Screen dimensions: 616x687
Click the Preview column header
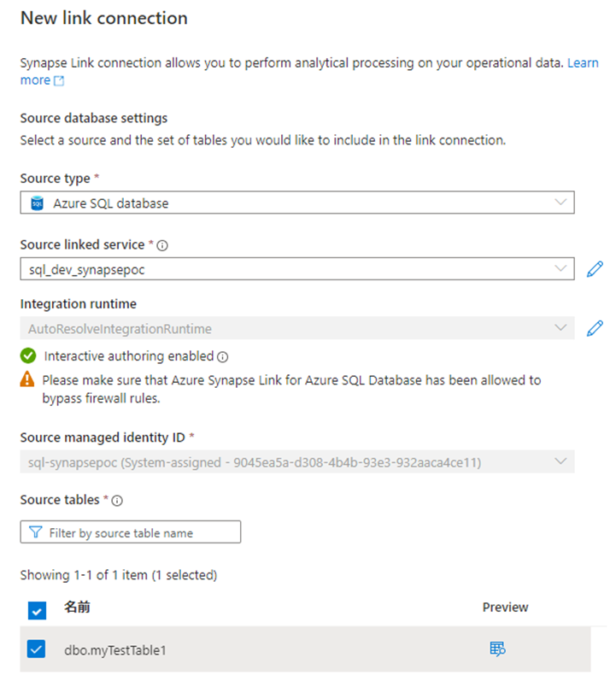click(505, 608)
